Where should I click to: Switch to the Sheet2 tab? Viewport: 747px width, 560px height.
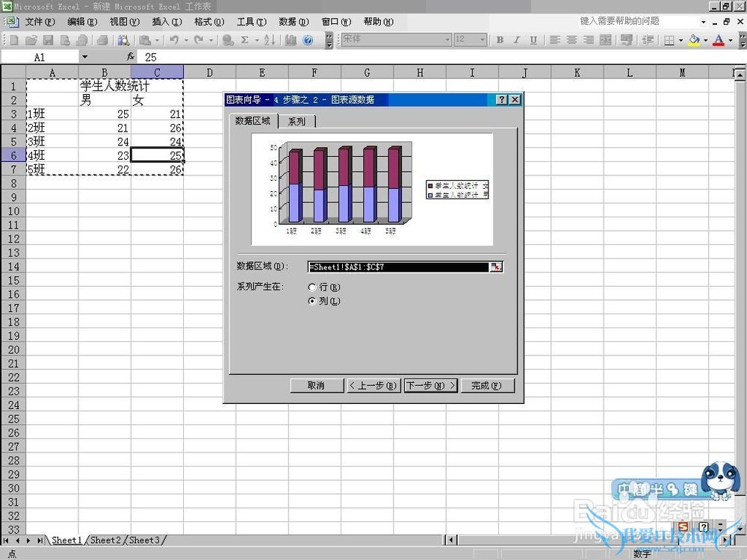click(x=106, y=540)
